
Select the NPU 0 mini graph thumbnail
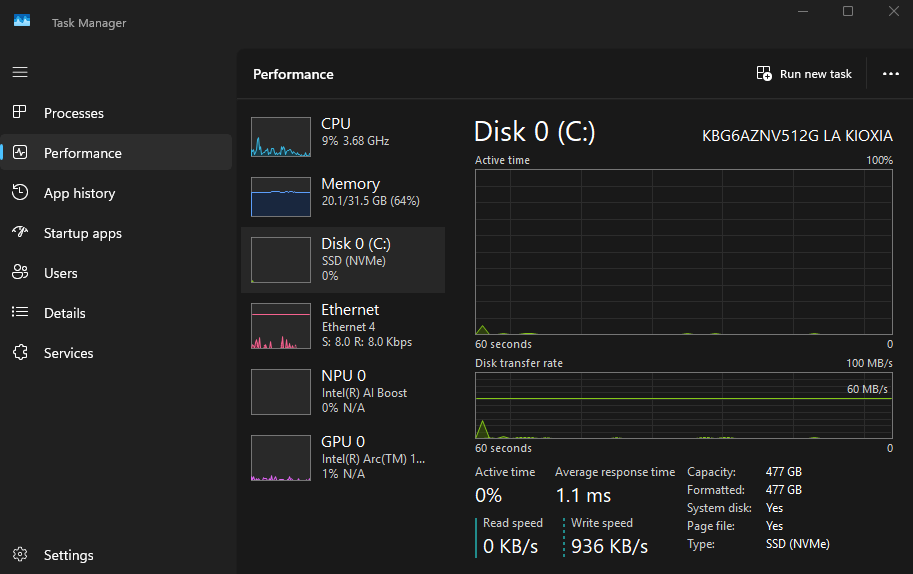click(x=281, y=392)
